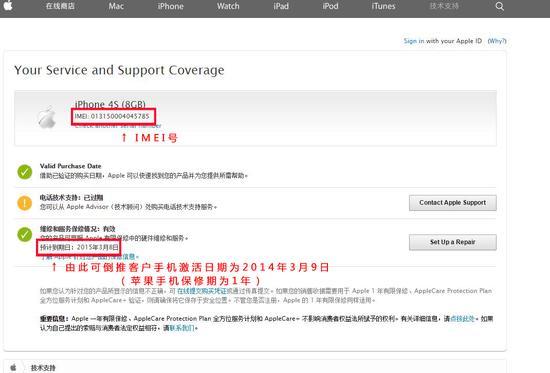Select Watch in the top navigation
The height and width of the screenshot is (373, 550).
tap(228, 6)
